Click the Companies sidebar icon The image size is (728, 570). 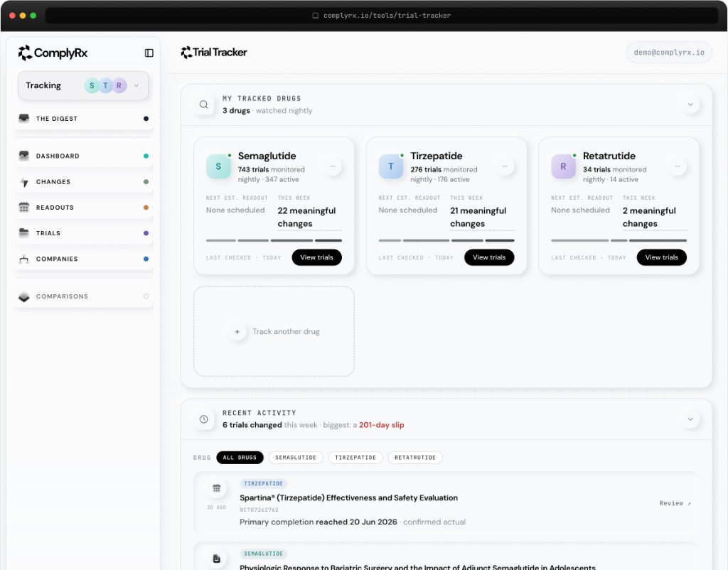[24, 259]
